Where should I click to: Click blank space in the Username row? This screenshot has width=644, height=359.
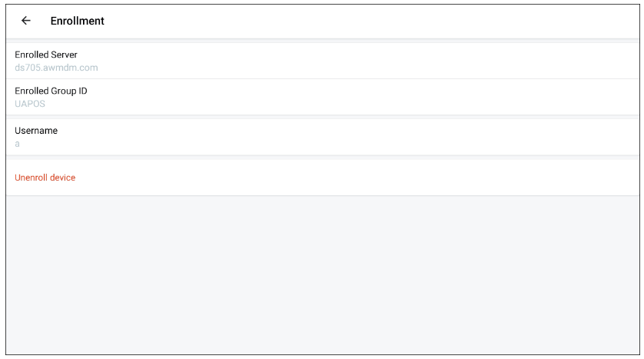click(369, 137)
